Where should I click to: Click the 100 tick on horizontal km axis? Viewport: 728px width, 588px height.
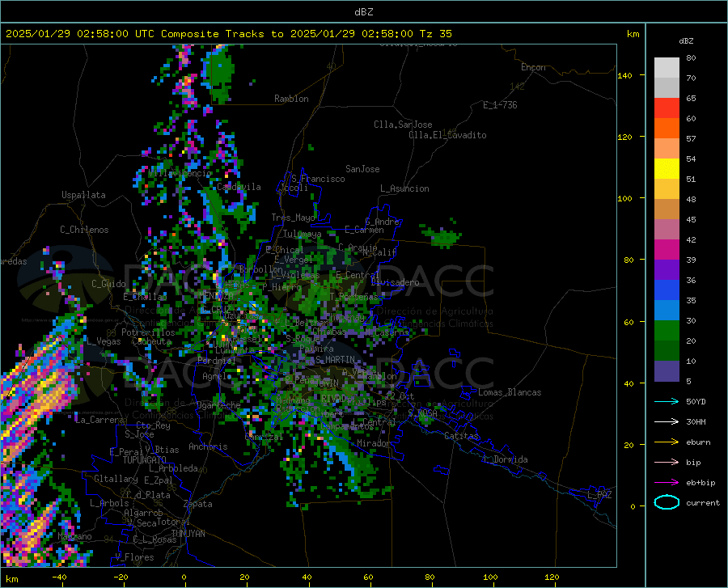[490, 577]
